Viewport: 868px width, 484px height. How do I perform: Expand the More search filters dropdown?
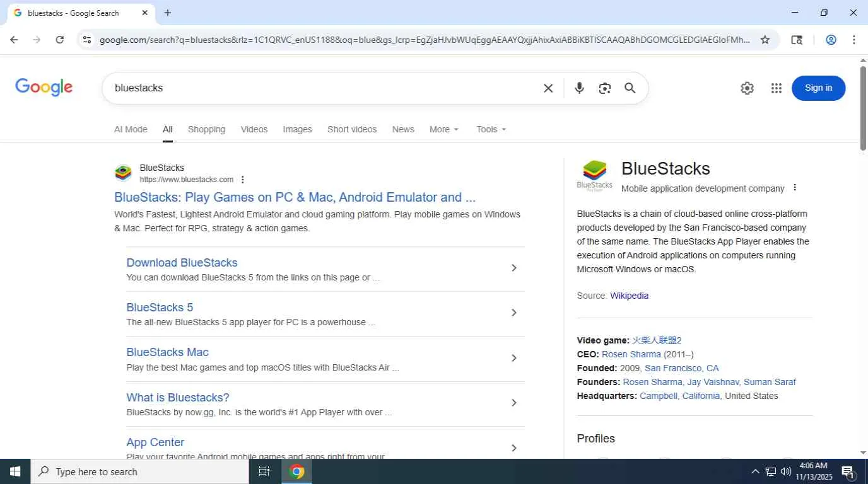[x=444, y=129]
